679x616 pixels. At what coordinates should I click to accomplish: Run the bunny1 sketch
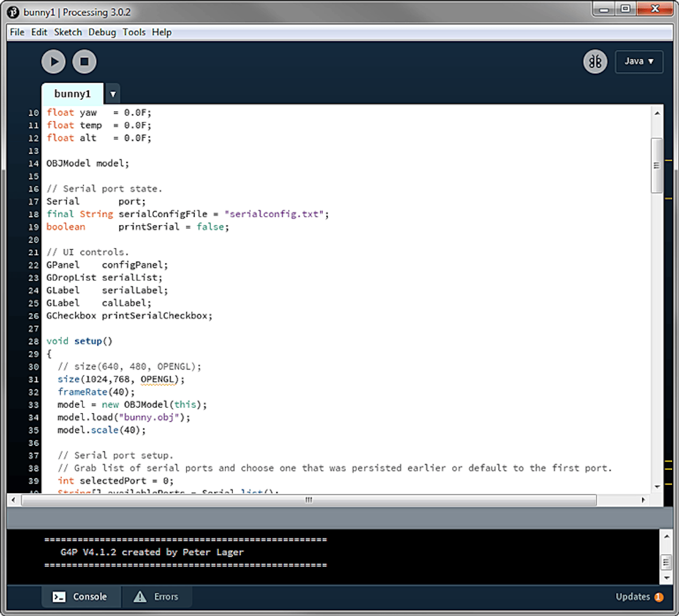point(53,61)
